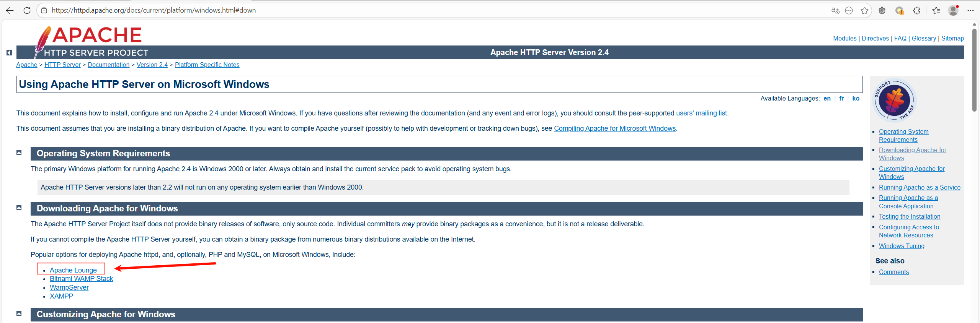
Task: Go to Documentation breadcrumb link
Action: coord(109,65)
